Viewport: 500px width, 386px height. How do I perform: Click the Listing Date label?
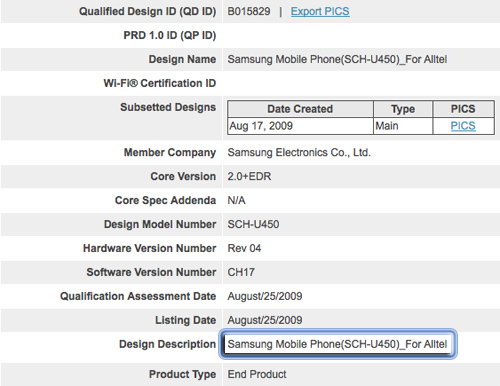point(185,320)
